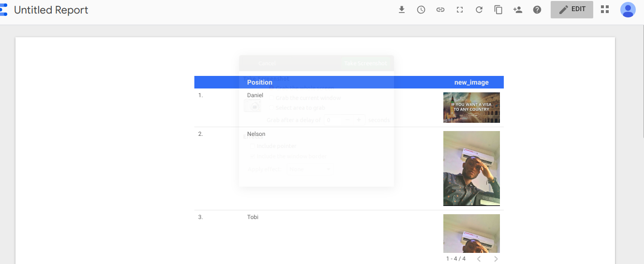Image resolution: width=644 pixels, height=264 pixels.
Task: Share report with other people
Action: coord(518,10)
